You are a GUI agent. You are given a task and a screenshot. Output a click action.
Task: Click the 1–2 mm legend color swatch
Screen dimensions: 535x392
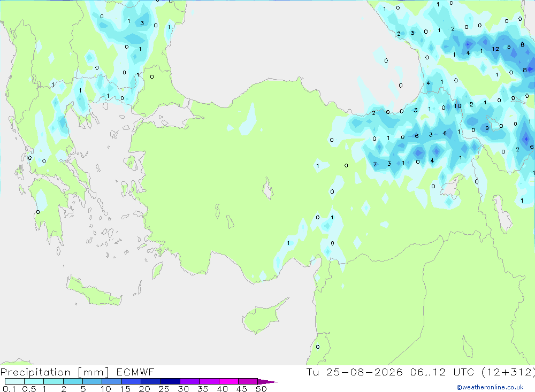pos(53,381)
